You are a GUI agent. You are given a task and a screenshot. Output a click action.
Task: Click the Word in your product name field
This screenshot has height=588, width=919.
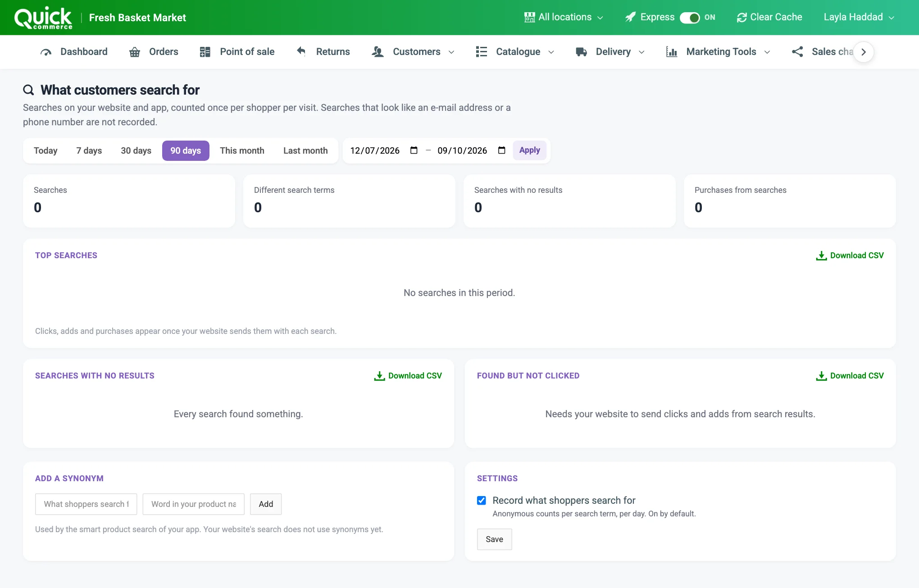click(x=194, y=504)
